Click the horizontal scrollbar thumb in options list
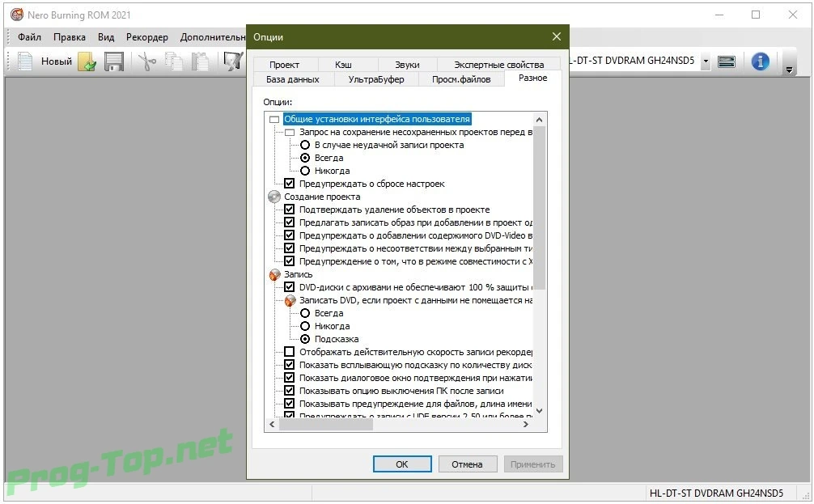 (326, 424)
